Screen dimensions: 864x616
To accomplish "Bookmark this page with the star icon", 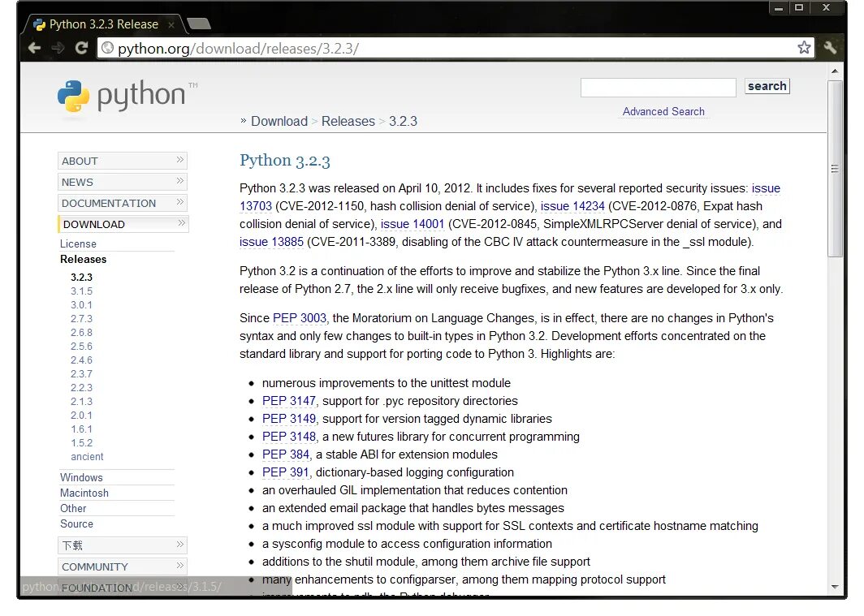I will (x=804, y=48).
